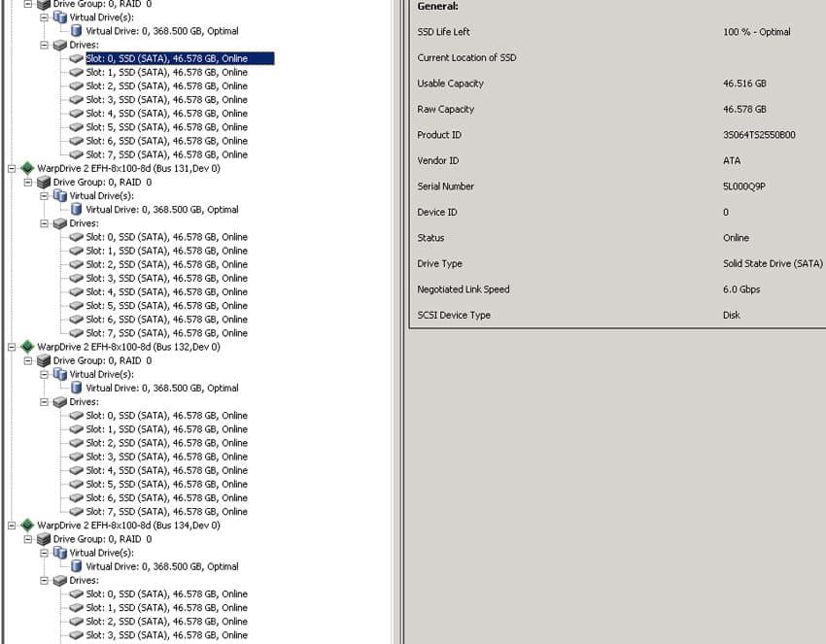Select 'Drive Group: 0, RAID 0' text under Bus 134
Viewport: 826px width, 644px height.
[102, 539]
